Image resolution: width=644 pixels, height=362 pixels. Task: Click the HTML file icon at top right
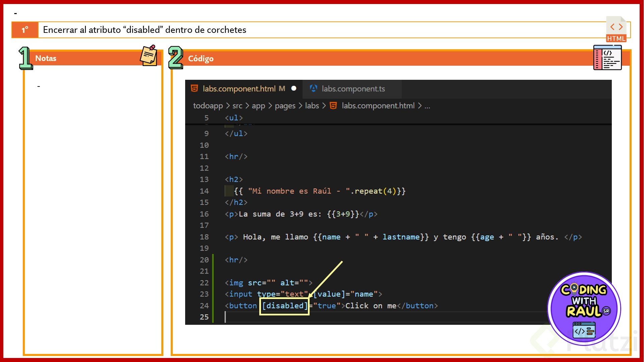[616, 29]
